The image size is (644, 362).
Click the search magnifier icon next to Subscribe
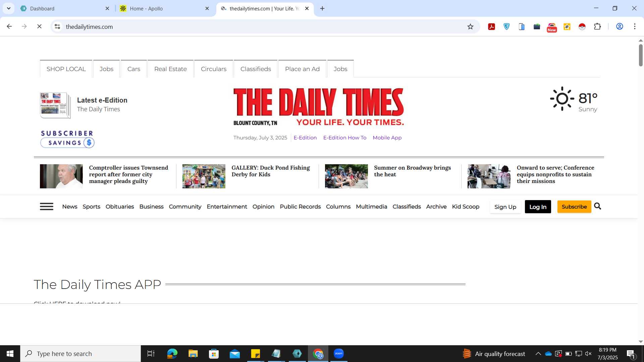pos(597,206)
